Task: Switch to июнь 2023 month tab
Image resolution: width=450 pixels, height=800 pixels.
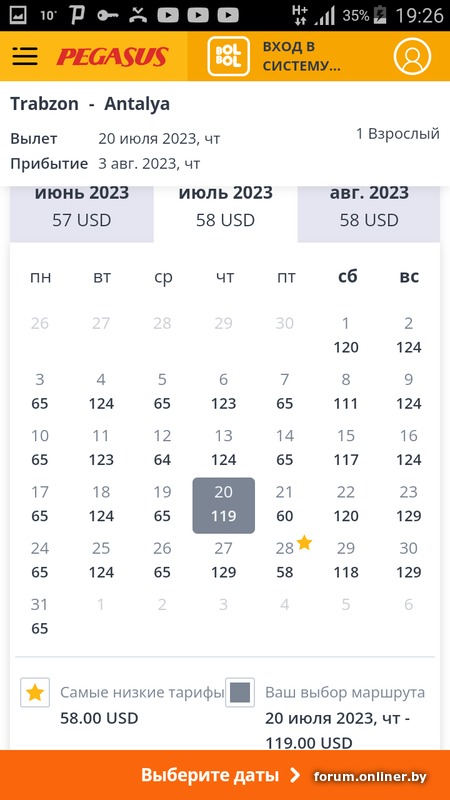Action: pyautogui.click(x=82, y=207)
